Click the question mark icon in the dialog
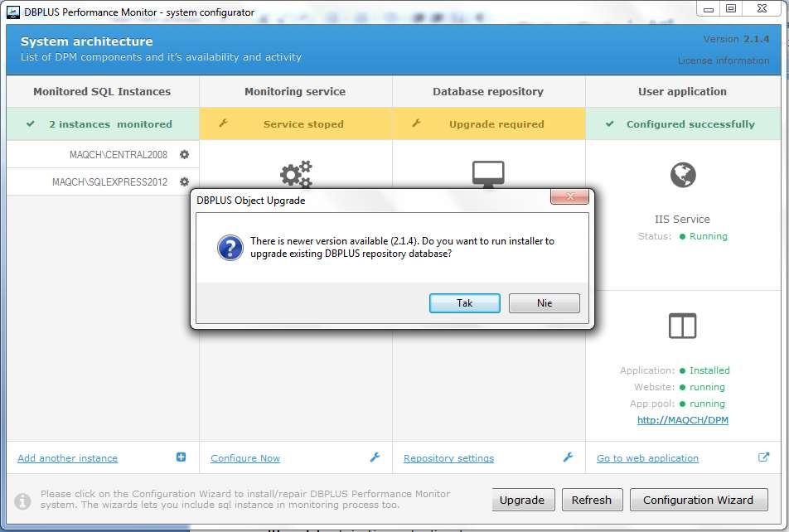The height and width of the screenshot is (532, 789). [x=230, y=248]
